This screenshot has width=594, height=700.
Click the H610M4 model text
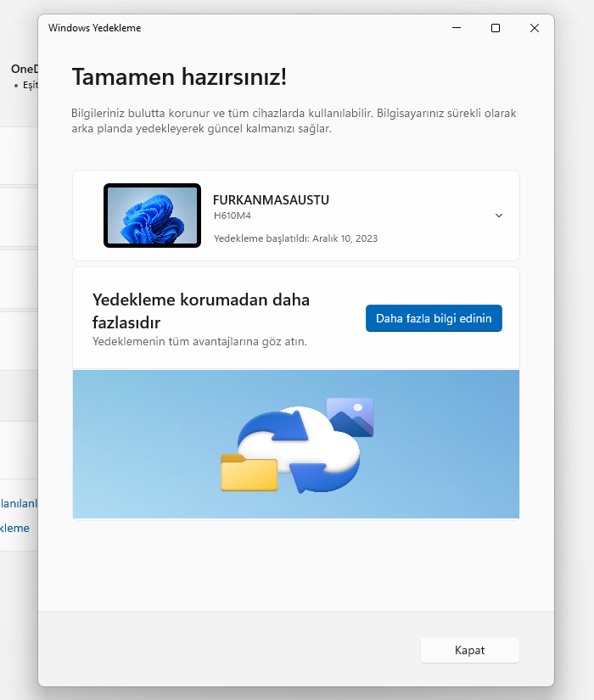pos(233,216)
